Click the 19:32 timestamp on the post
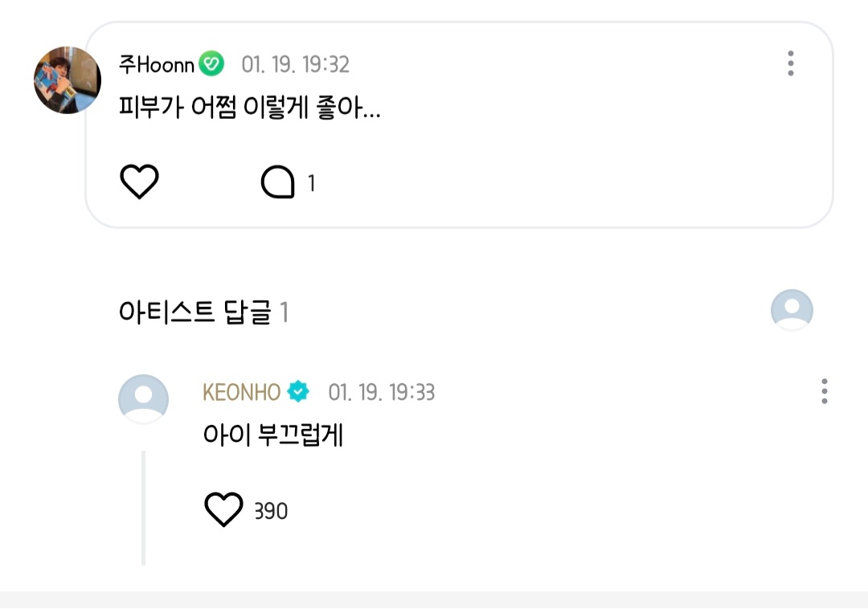This screenshot has height=609, width=868. pyautogui.click(x=296, y=64)
